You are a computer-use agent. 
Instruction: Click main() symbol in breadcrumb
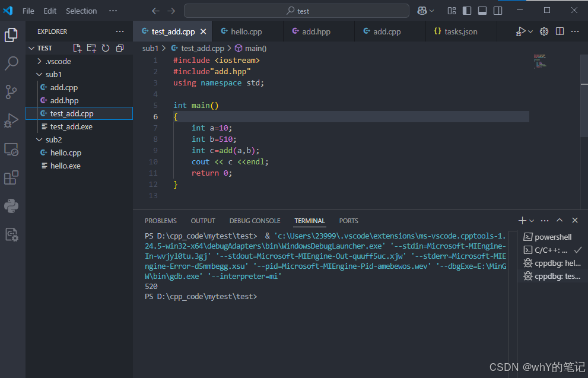point(255,48)
